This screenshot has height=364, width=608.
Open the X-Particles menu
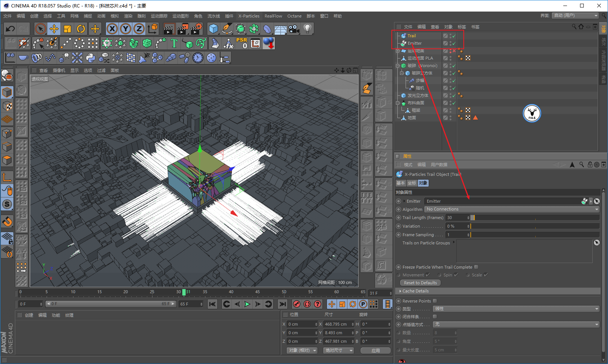click(x=249, y=16)
